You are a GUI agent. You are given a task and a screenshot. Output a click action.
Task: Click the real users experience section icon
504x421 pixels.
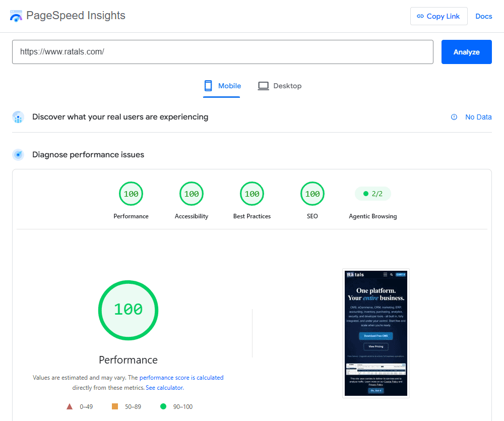pos(18,117)
